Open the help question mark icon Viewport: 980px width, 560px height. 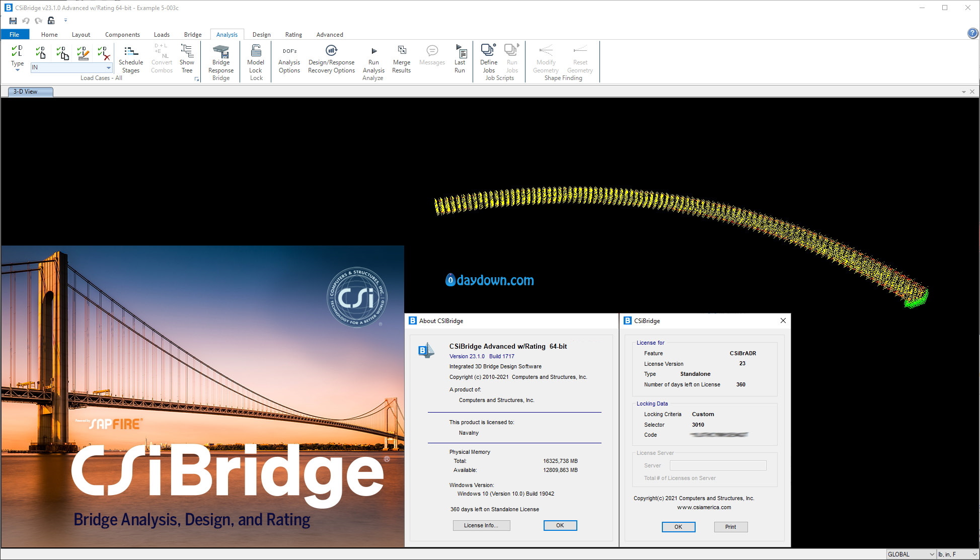coord(972,33)
